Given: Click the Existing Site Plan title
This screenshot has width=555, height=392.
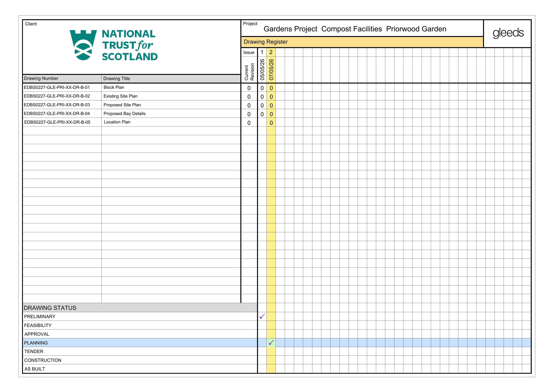Looking at the screenshot, I should point(120,96).
